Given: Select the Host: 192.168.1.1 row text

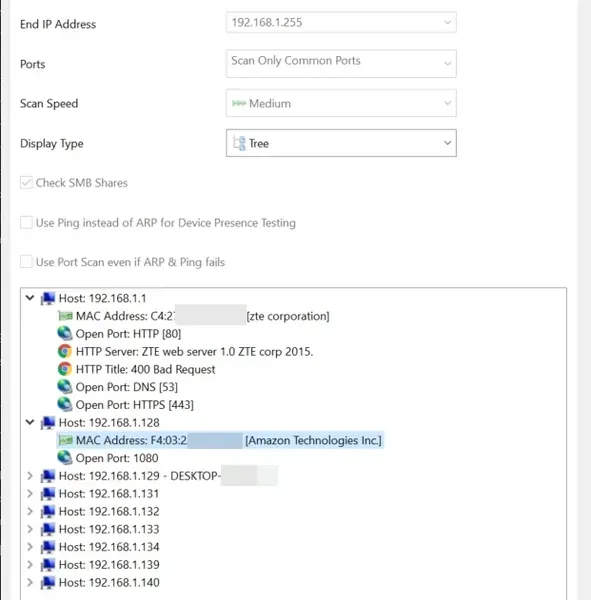Looking at the screenshot, I should (x=103, y=298).
